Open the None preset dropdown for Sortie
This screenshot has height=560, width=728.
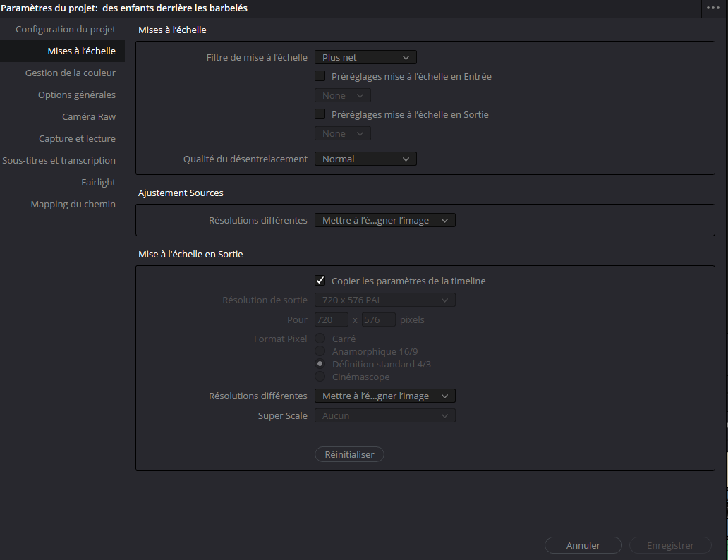point(343,133)
